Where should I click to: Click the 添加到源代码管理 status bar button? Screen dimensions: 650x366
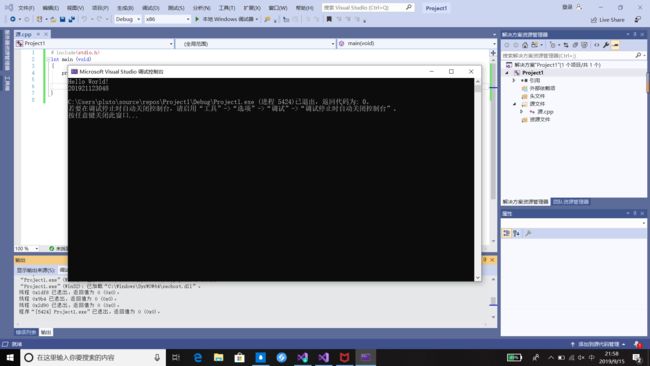point(599,344)
